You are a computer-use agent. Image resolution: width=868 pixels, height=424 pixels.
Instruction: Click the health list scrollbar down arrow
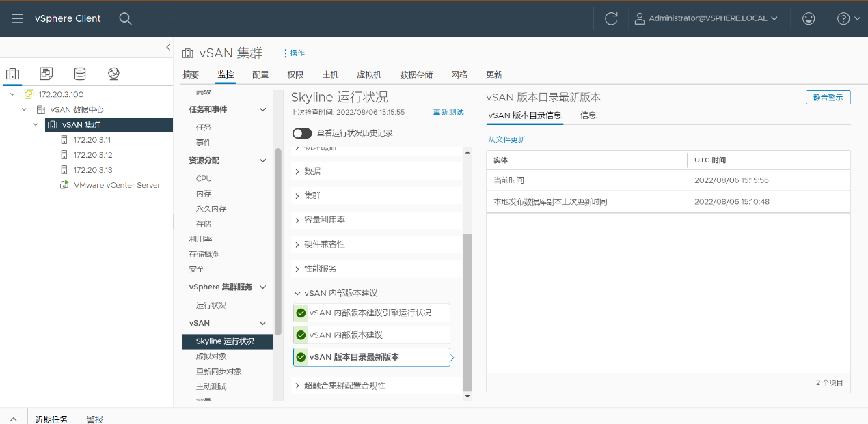[x=467, y=395]
